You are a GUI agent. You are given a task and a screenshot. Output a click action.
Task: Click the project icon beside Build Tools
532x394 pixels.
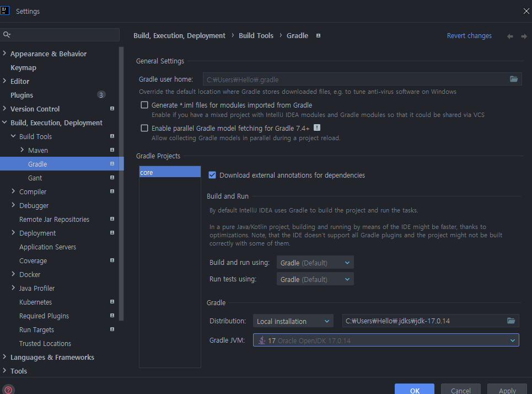[x=112, y=136]
